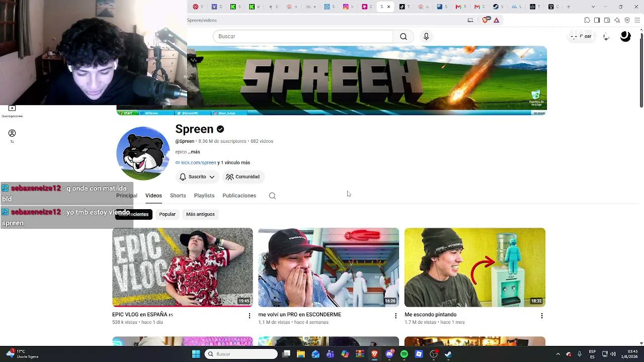The width and height of the screenshot is (644, 362).
Task: Open me volví un PRO en ESCONDERME title
Action: pos(300,315)
